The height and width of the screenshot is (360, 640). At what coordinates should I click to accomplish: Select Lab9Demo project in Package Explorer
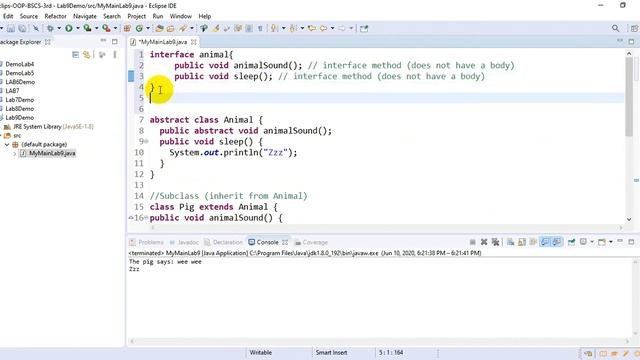click(x=20, y=118)
